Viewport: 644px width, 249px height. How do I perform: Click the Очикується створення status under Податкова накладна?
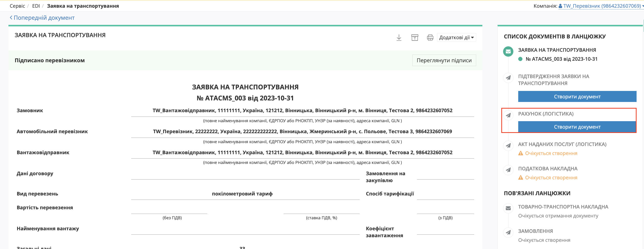click(x=551, y=178)
